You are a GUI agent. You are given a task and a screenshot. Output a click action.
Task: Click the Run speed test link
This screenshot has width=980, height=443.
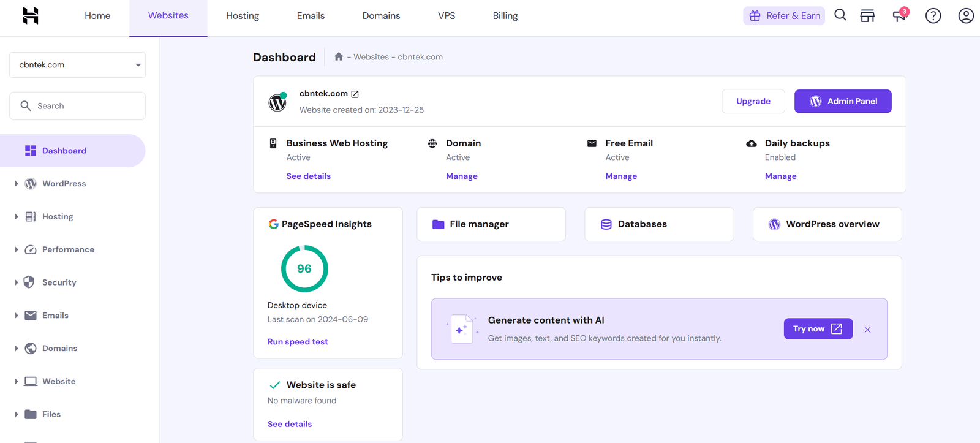click(298, 342)
